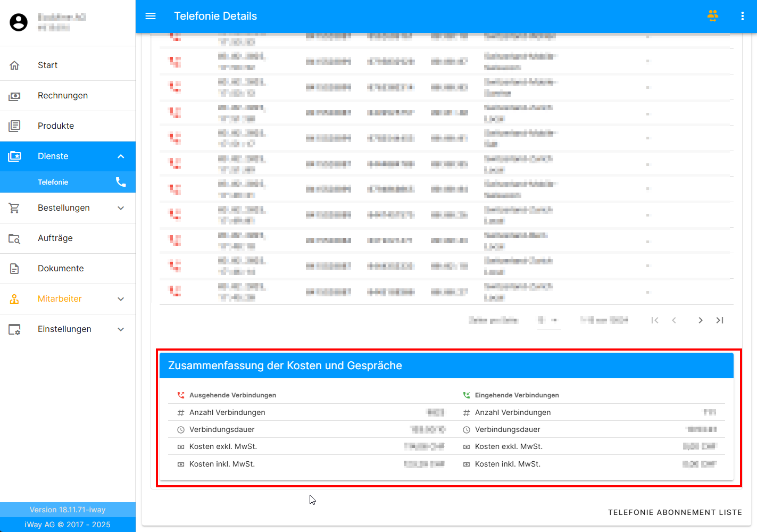The height and width of the screenshot is (532, 757).
Task: Click the Mitarbeiter org chart icon
Action: (x=14, y=299)
